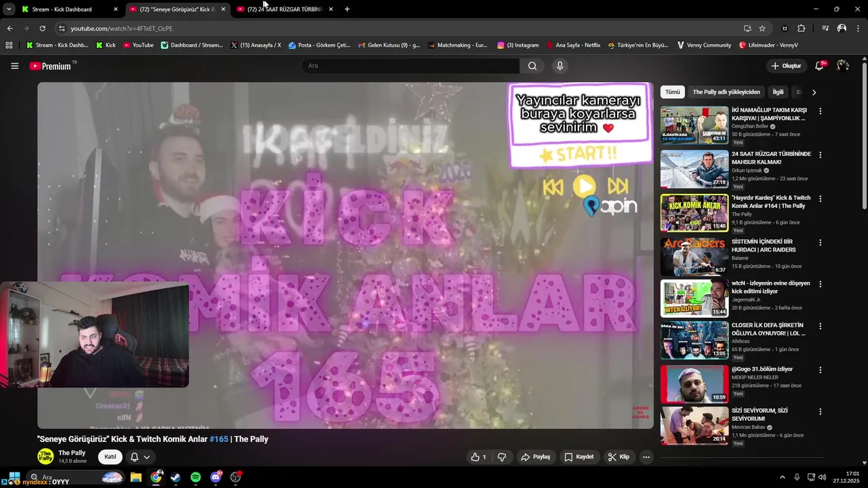
Task: Select the İlgili filter chip
Action: [778, 92]
